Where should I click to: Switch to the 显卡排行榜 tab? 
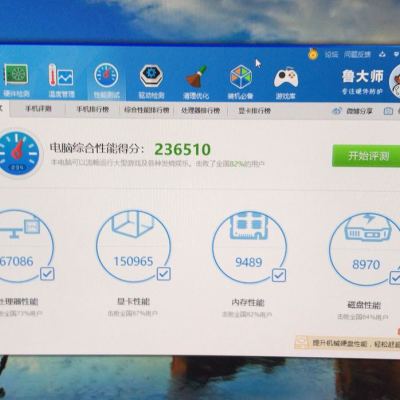coord(254,111)
